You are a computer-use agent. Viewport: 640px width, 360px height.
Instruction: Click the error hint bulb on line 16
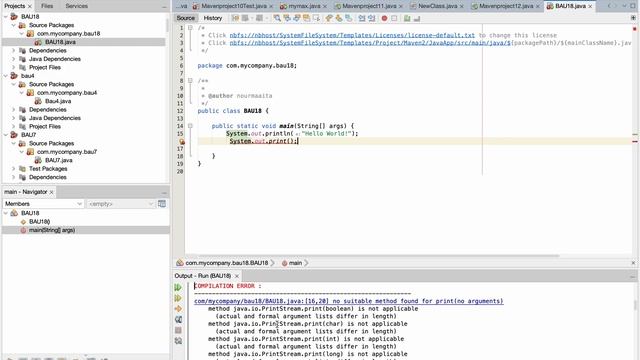182,141
